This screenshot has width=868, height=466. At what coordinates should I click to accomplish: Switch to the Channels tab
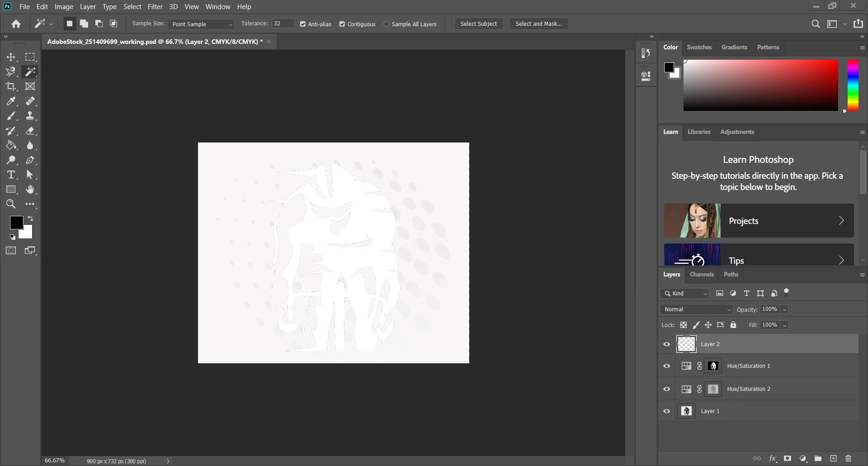702,275
